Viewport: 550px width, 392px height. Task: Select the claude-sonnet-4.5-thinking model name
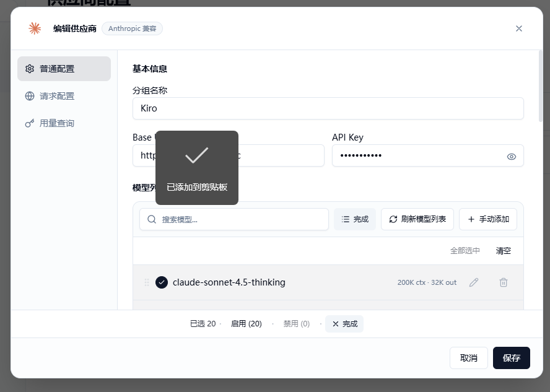coord(229,282)
